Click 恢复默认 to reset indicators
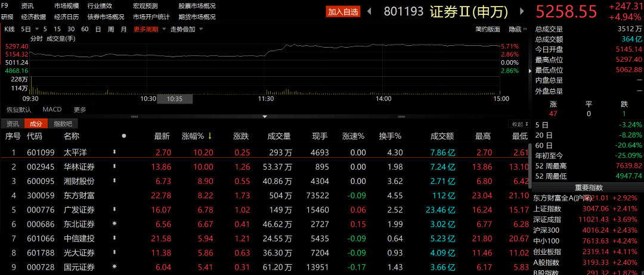Viewport: 644px width, 275px height. (18, 110)
